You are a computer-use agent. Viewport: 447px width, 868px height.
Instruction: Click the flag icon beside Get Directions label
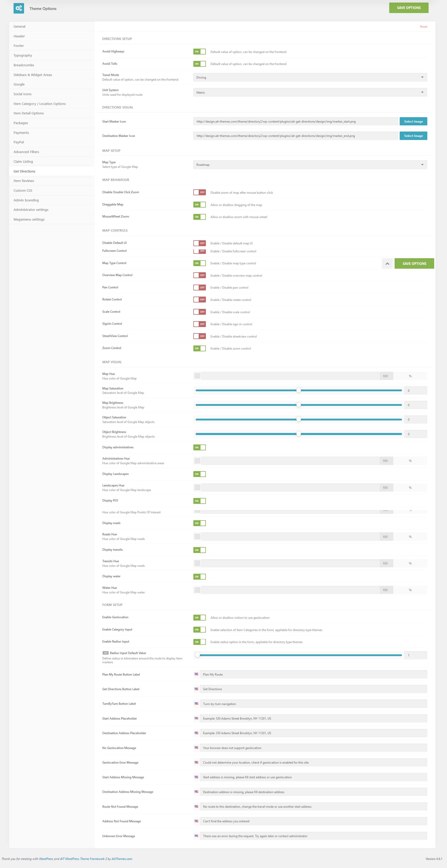click(196, 689)
